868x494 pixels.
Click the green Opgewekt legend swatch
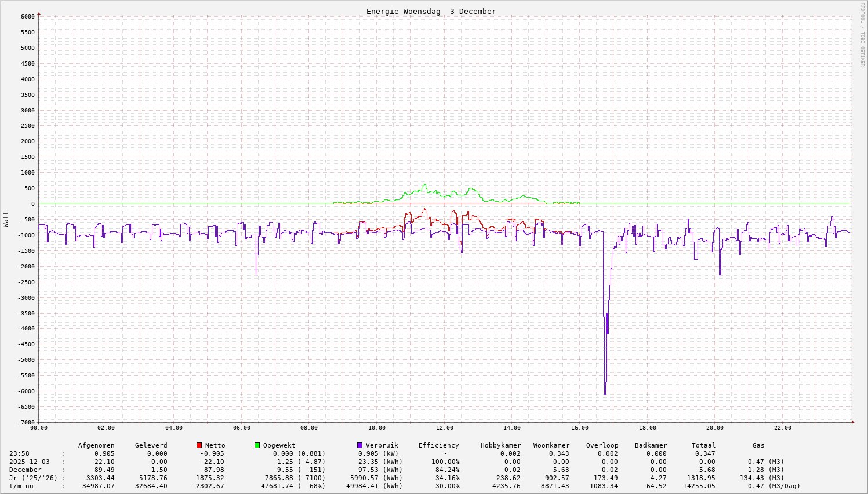(x=257, y=445)
